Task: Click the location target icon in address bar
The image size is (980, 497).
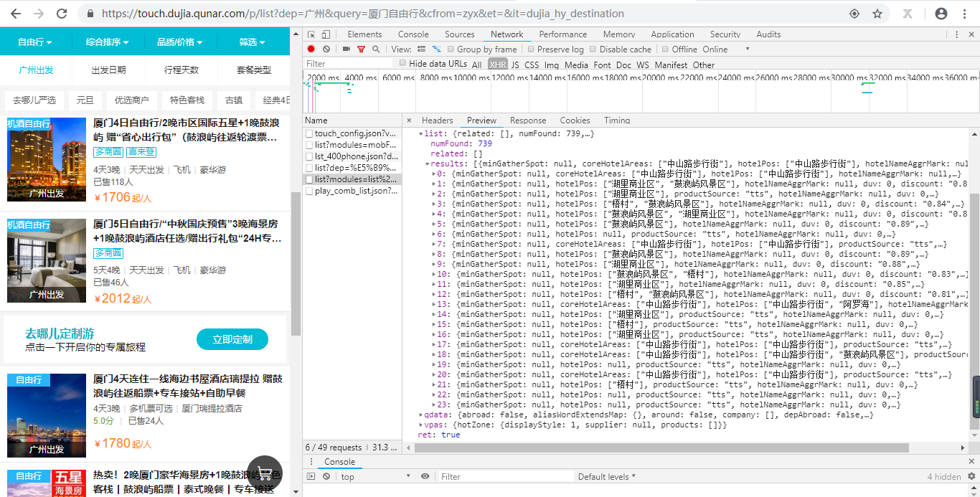Action: coord(854,14)
